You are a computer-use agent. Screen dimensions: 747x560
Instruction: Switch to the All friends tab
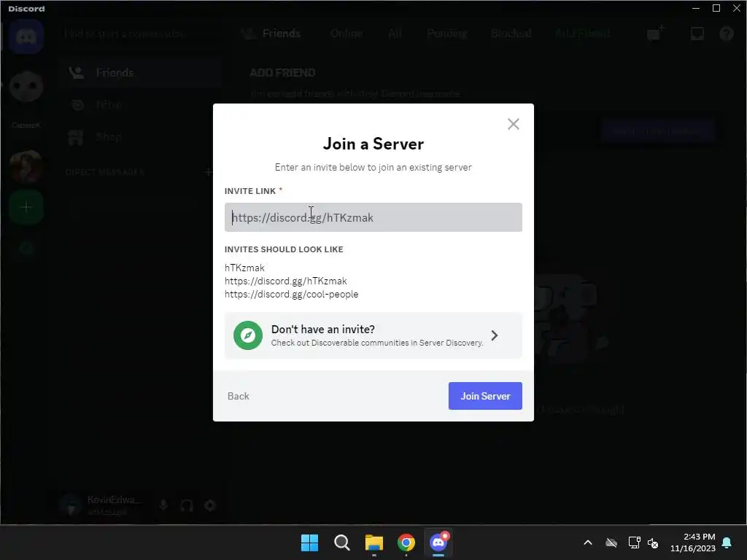pyautogui.click(x=395, y=34)
